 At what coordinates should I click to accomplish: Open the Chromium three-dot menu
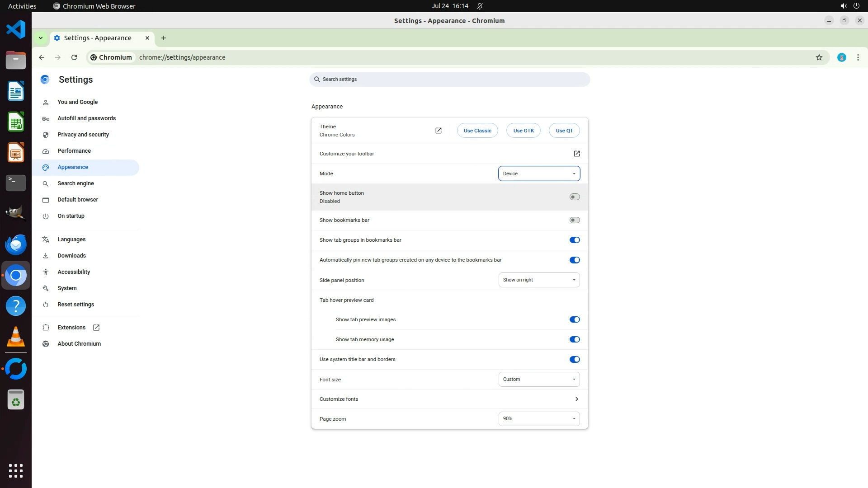pos(858,57)
